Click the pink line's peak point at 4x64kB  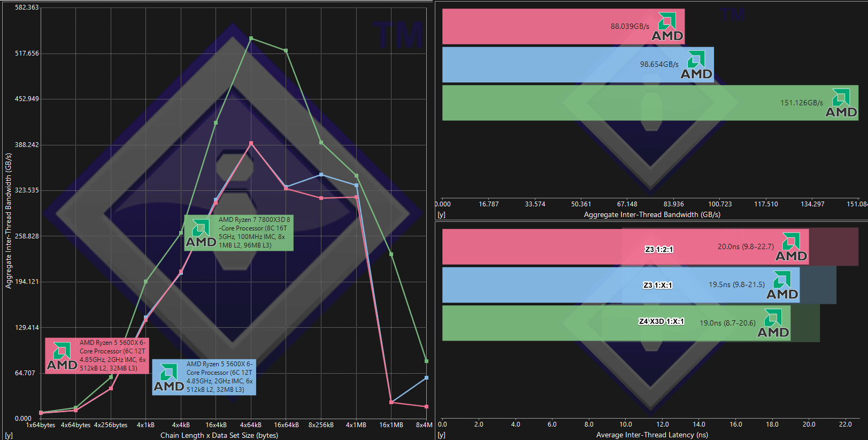[x=251, y=143]
